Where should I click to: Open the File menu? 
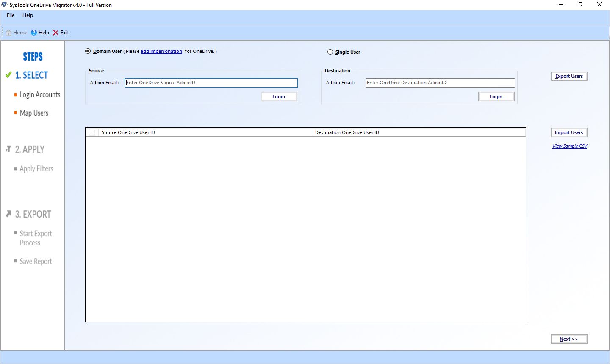pos(10,15)
